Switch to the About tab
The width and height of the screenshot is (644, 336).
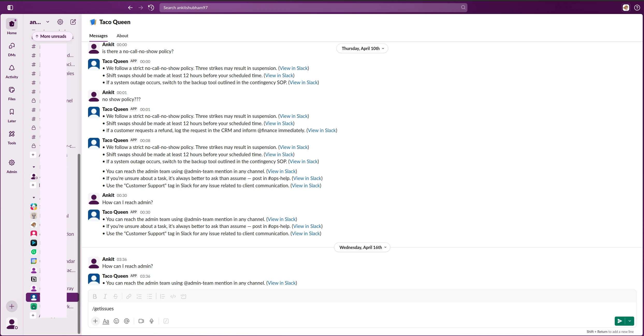[x=122, y=36]
